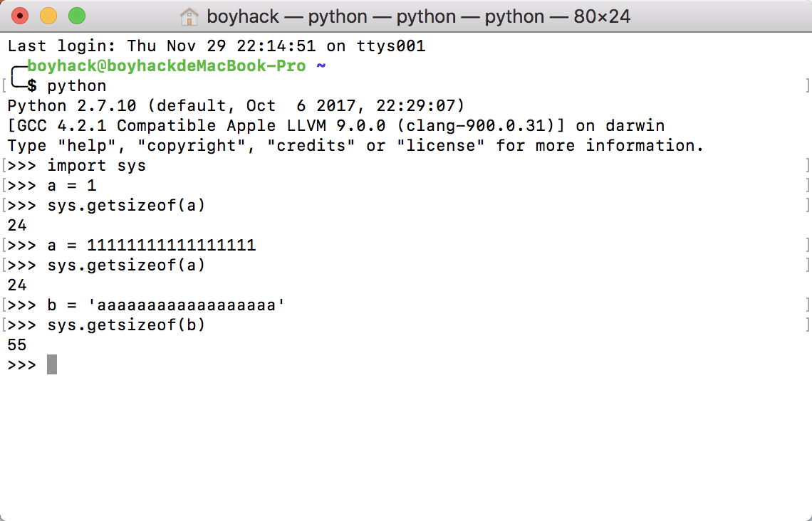
Task: Click the red close window button
Action: 20,16
